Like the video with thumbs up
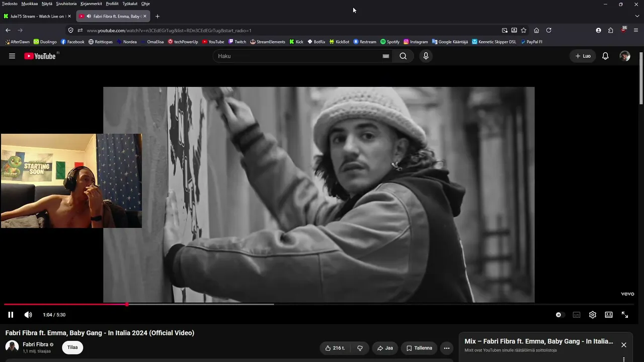Viewport: 644px width, 362px height. pyautogui.click(x=335, y=348)
